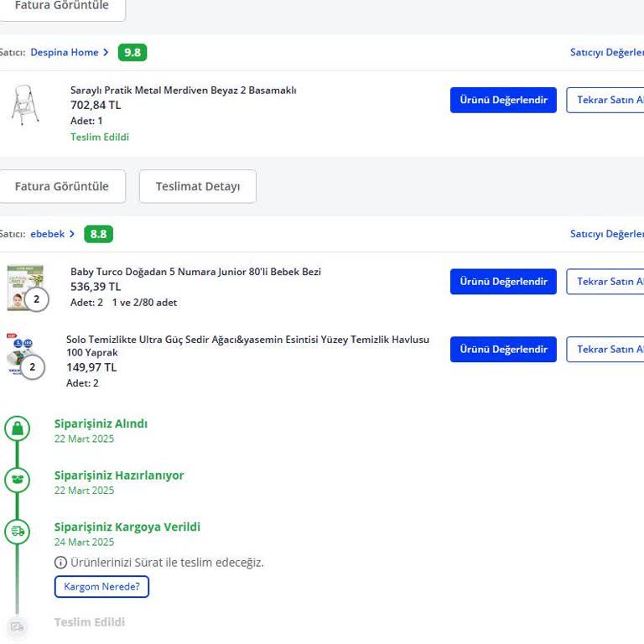Open Teslimat Detayı button

click(198, 186)
